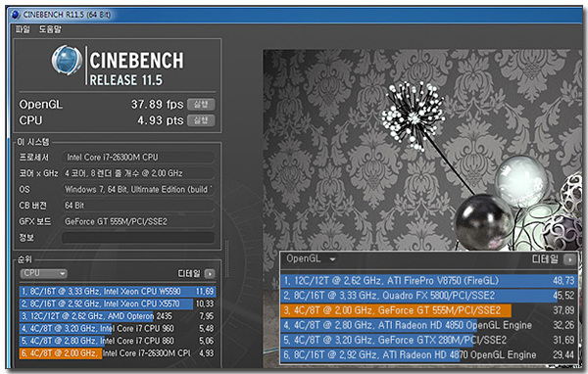The height and width of the screenshot is (374, 588).
Task: Open the 파일 menu
Action: pyautogui.click(x=23, y=29)
